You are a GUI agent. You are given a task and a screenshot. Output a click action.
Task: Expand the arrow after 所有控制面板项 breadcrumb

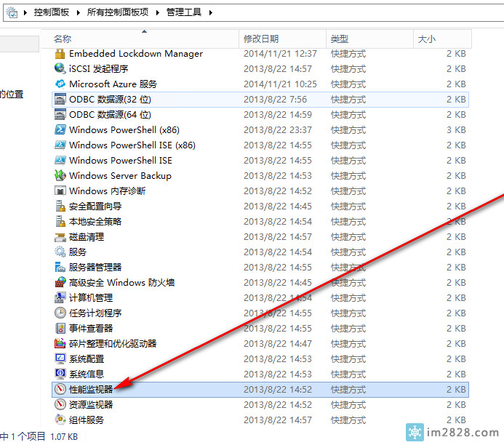point(158,12)
